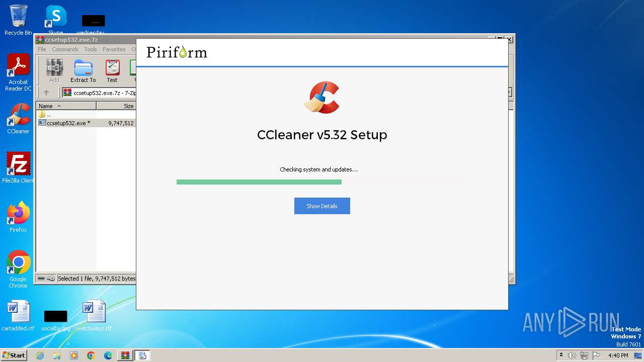This screenshot has width=644, height=362.
Task: Open Windows Explorer from the taskbar
Action: 57,355
